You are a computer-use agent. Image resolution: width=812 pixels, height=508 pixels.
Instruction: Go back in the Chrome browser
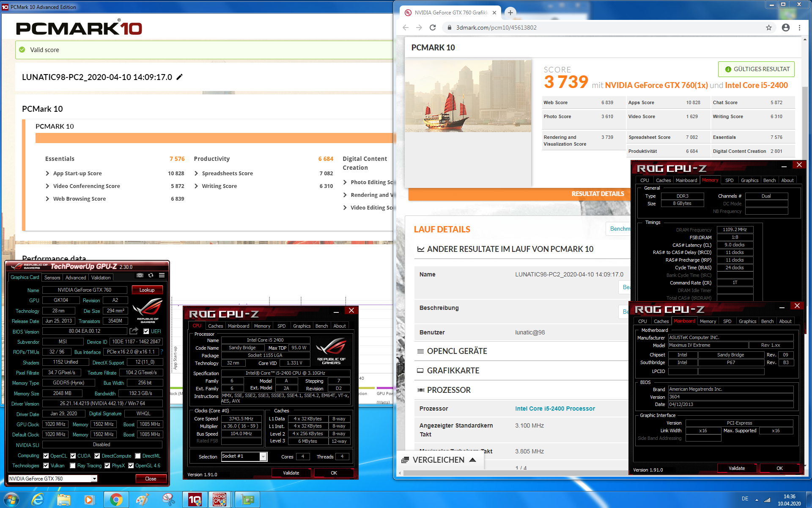pyautogui.click(x=406, y=28)
